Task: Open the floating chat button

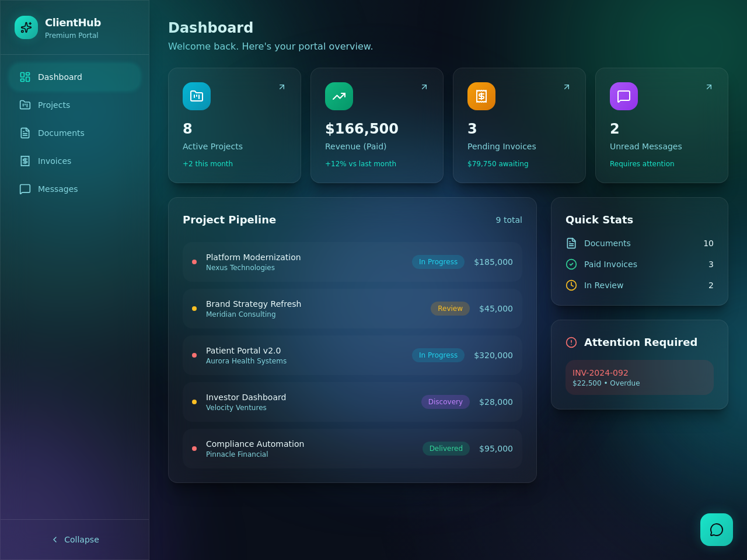Action: coord(717,530)
